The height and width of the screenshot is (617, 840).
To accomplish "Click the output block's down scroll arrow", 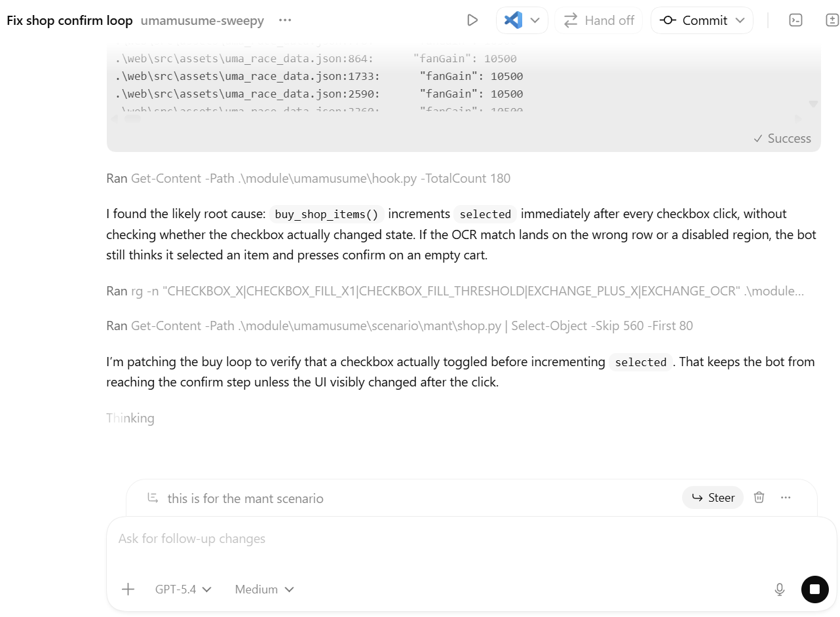I will [x=813, y=103].
